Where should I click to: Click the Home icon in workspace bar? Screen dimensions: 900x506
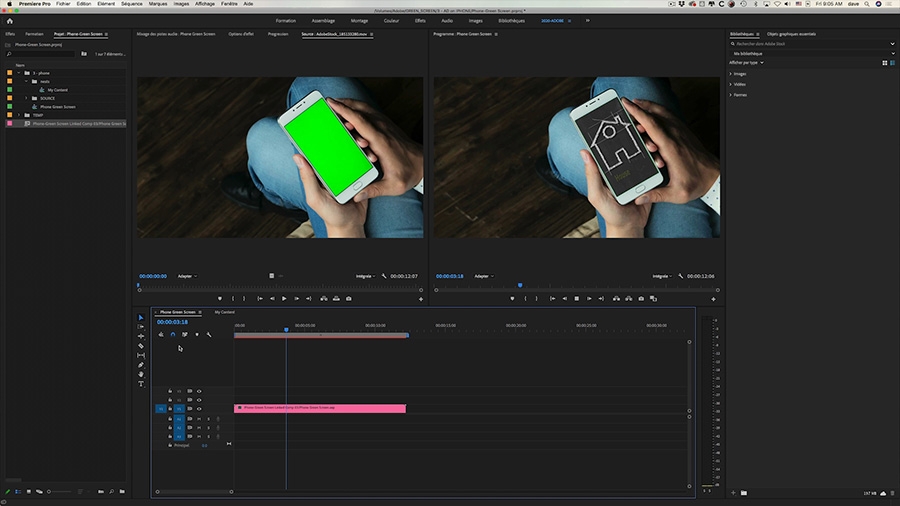coord(10,21)
